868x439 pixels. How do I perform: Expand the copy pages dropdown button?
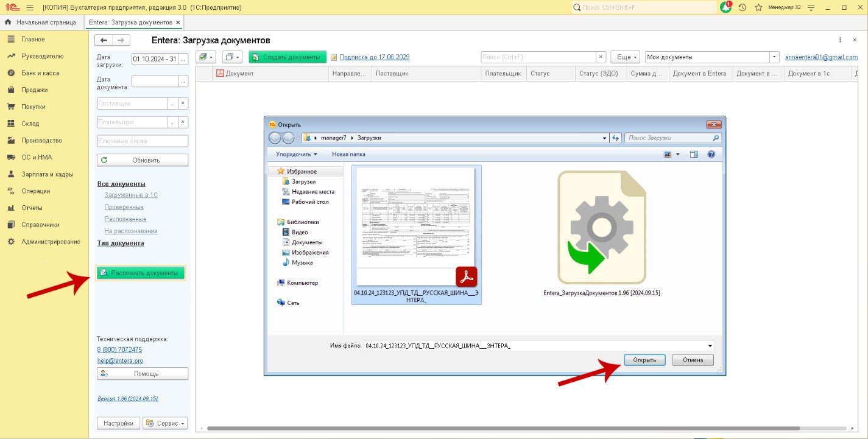point(232,57)
